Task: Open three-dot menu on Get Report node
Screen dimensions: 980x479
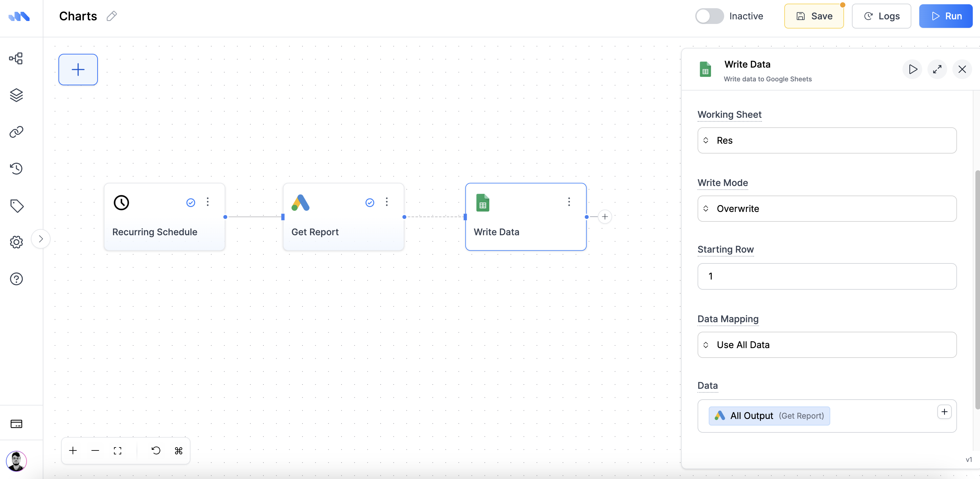Action: (x=387, y=202)
